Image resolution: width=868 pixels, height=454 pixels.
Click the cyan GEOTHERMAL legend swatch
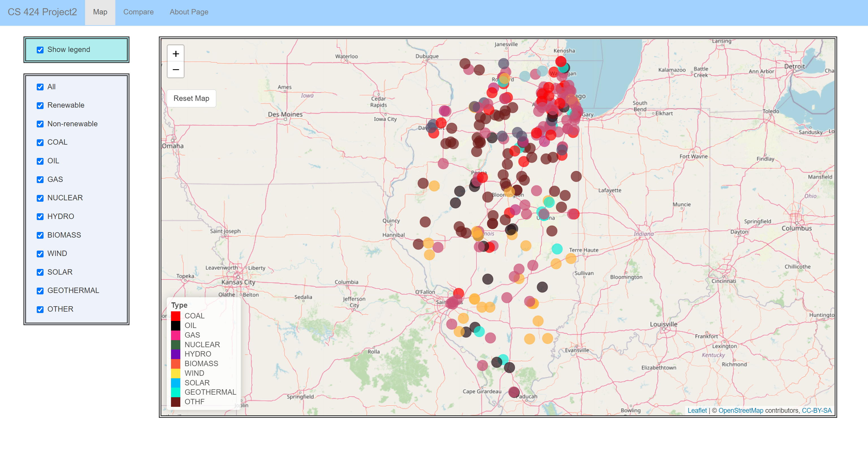coord(176,392)
